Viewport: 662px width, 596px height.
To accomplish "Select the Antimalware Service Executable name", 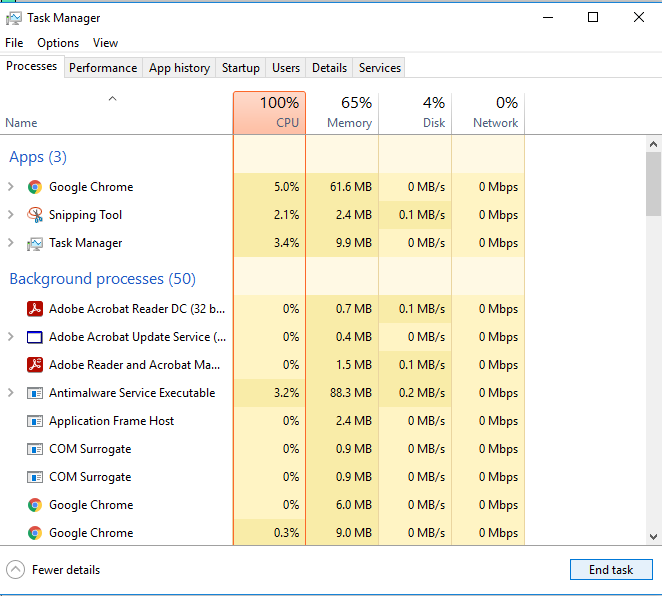I will click(x=132, y=393).
